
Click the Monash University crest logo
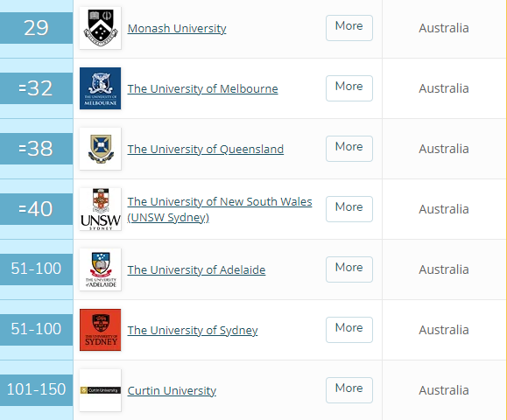(x=100, y=28)
